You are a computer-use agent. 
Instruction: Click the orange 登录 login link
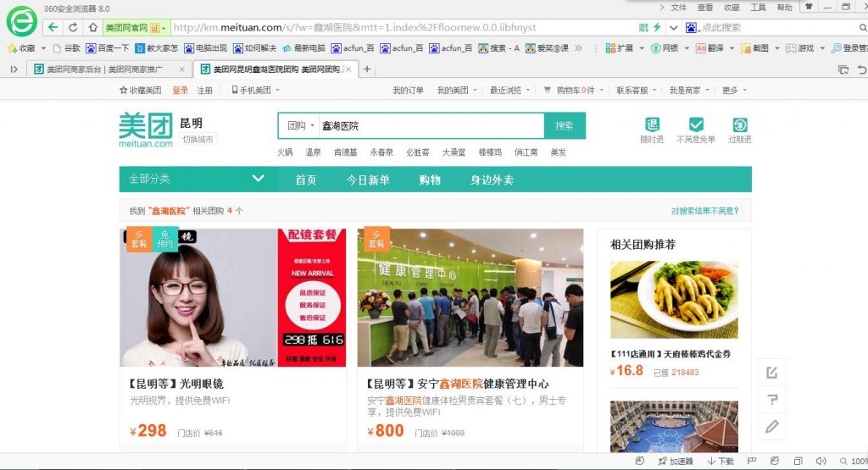[x=180, y=90]
